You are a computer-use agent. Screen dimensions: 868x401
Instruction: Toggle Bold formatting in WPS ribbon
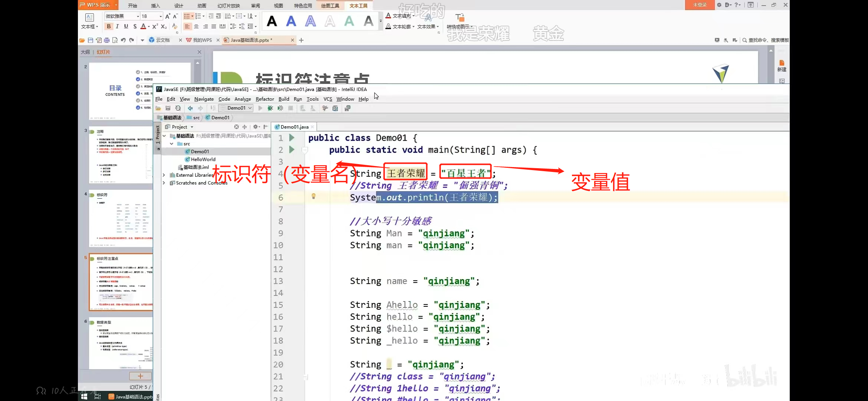click(109, 26)
